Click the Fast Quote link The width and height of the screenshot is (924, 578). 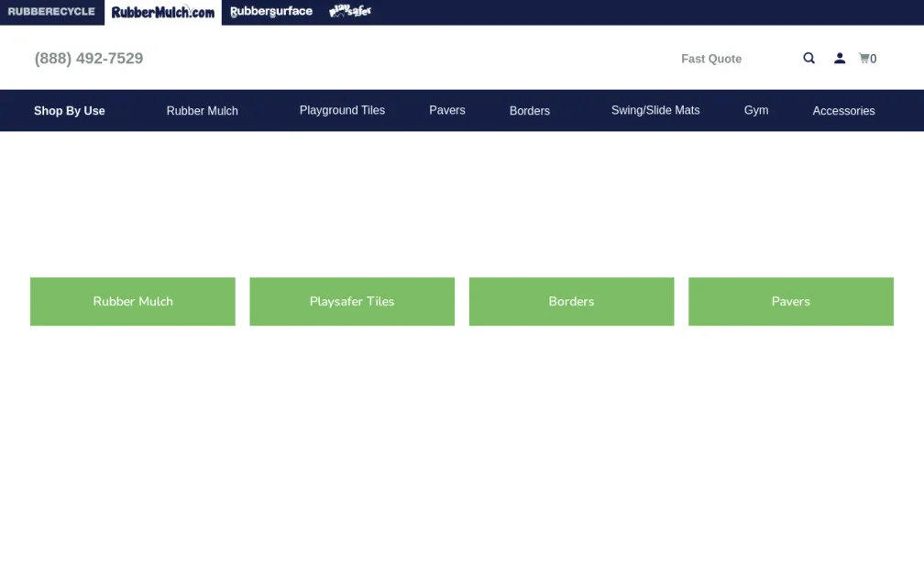tap(710, 59)
